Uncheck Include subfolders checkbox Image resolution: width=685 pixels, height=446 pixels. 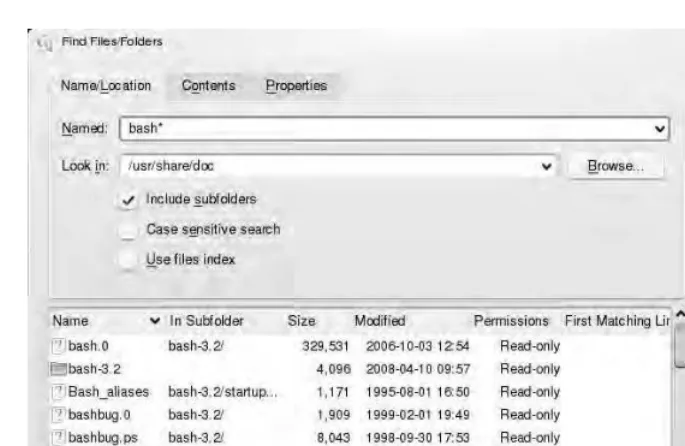(x=128, y=200)
